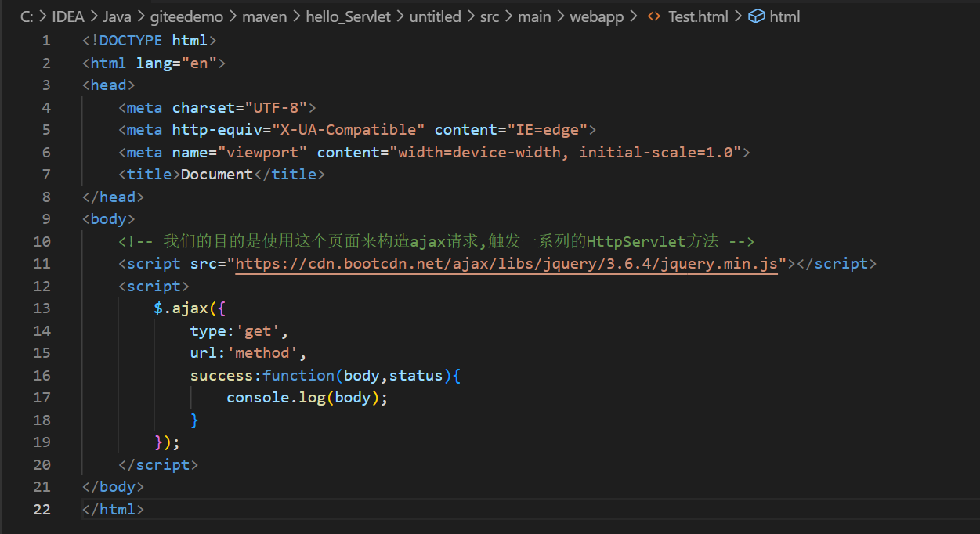Click line number 10 in the gutter
This screenshot has height=534, width=980.
click(x=42, y=241)
